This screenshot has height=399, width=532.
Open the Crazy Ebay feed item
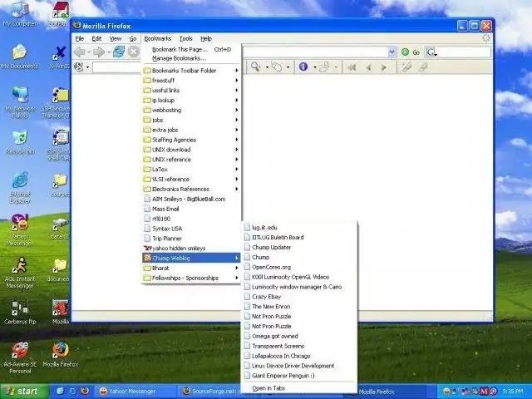(299, 297)
